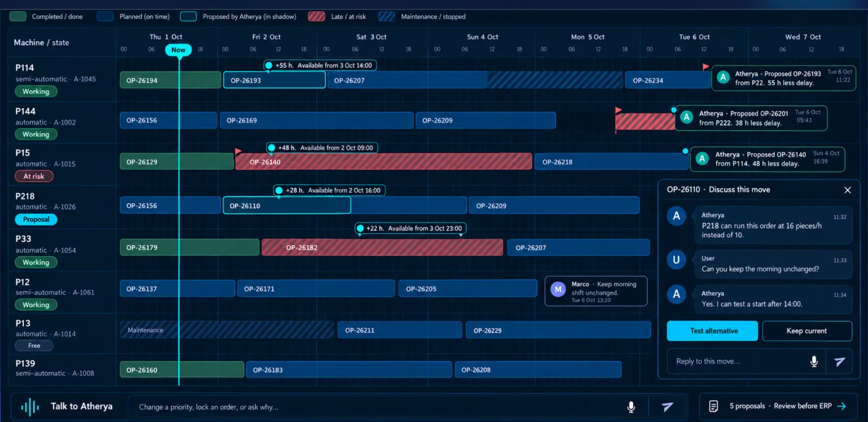Click Atherya avatar on the OP-26201 proposal card
Screen dimensions: 868x422
pos(687,118)
